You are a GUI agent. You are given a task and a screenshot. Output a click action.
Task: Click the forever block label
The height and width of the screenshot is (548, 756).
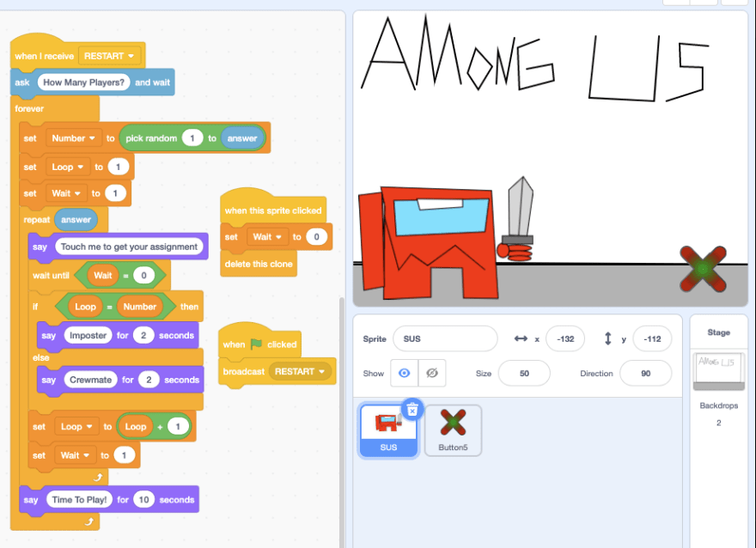(x=29, y=108)
